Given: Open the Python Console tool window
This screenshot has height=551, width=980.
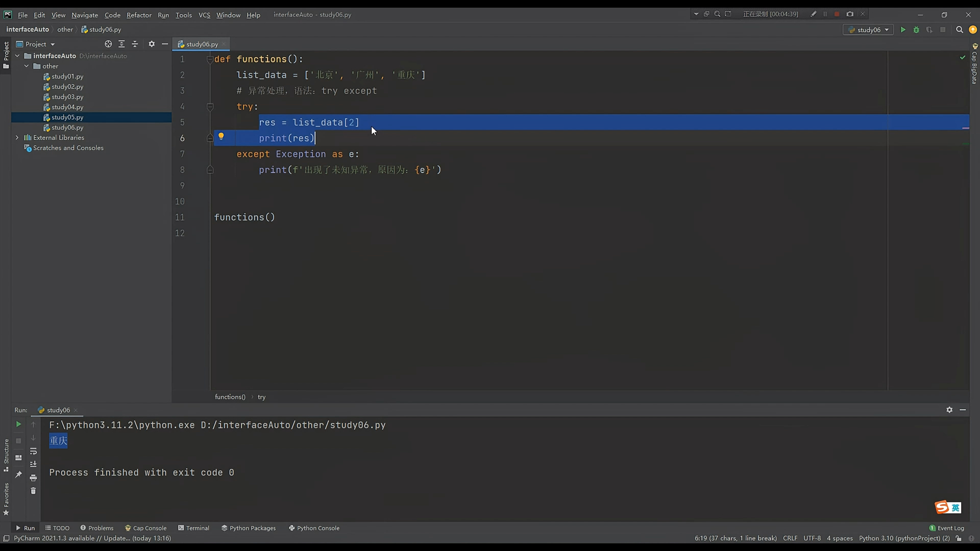Looking at the screenshot, I should coord(314,528).
